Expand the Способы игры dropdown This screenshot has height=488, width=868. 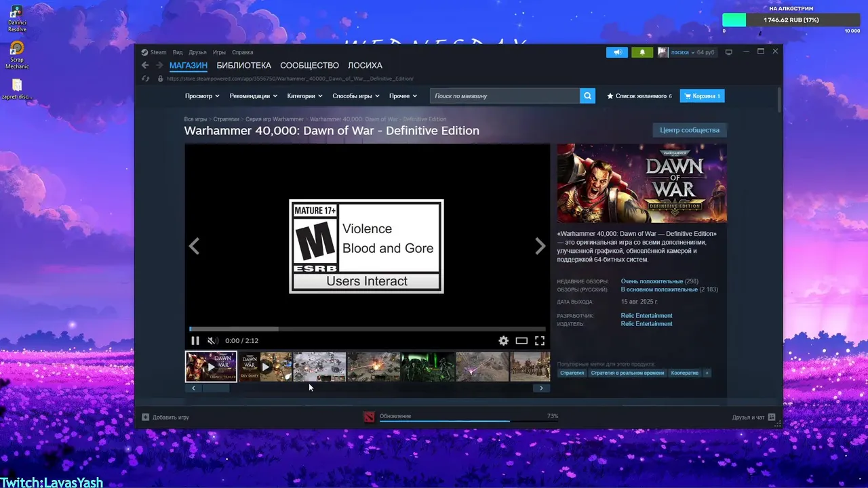point(356,96)
